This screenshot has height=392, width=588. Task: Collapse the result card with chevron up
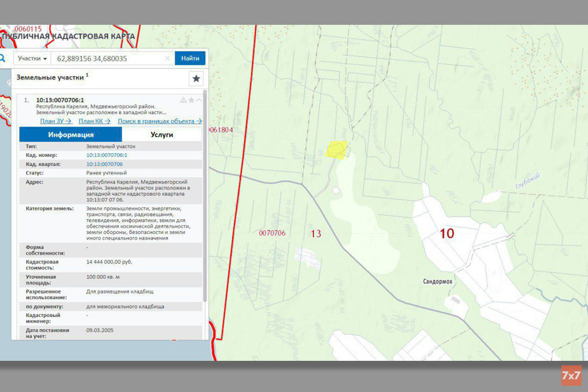(199, 100)
